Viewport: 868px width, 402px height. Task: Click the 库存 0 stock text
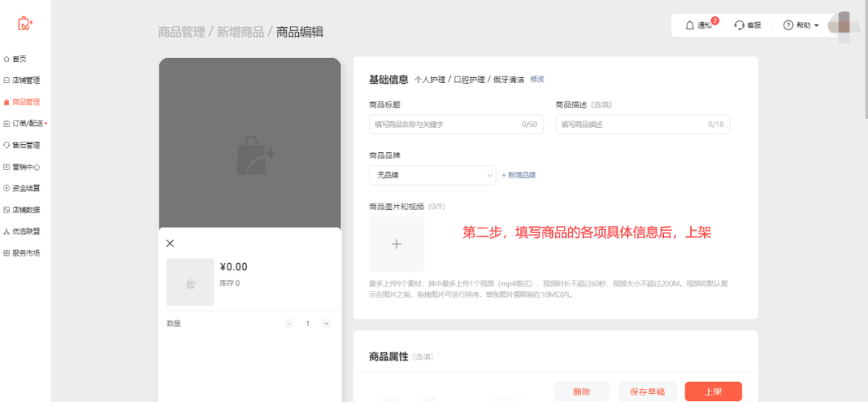pos(230,284)
